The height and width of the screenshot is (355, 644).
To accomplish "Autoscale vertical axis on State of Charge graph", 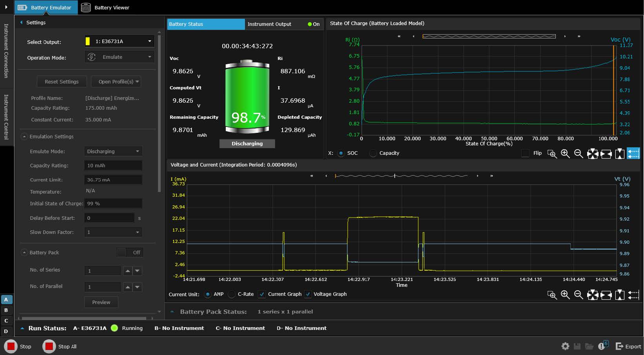I will point(620,154).
